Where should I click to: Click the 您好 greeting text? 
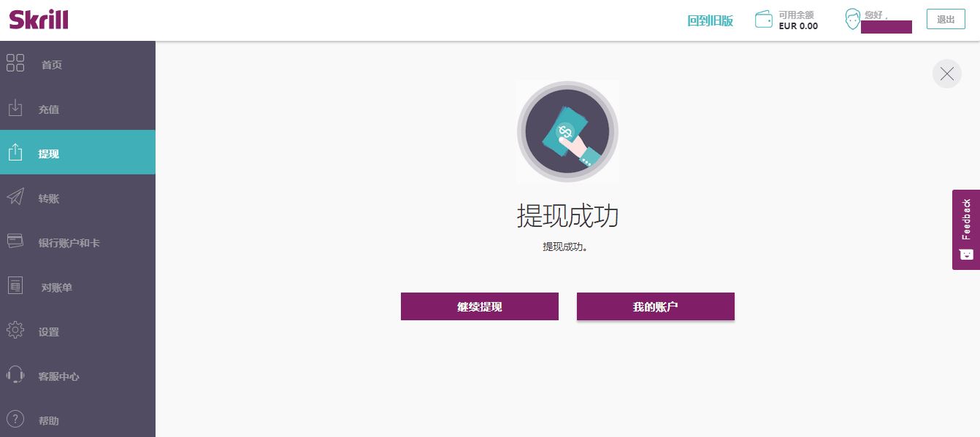click(876, 15)
